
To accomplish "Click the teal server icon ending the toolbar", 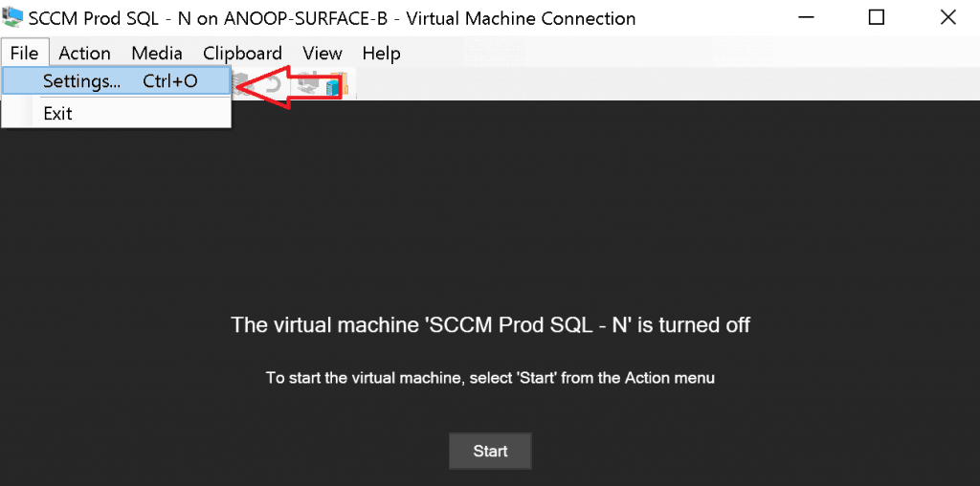I will coord(333,87).
